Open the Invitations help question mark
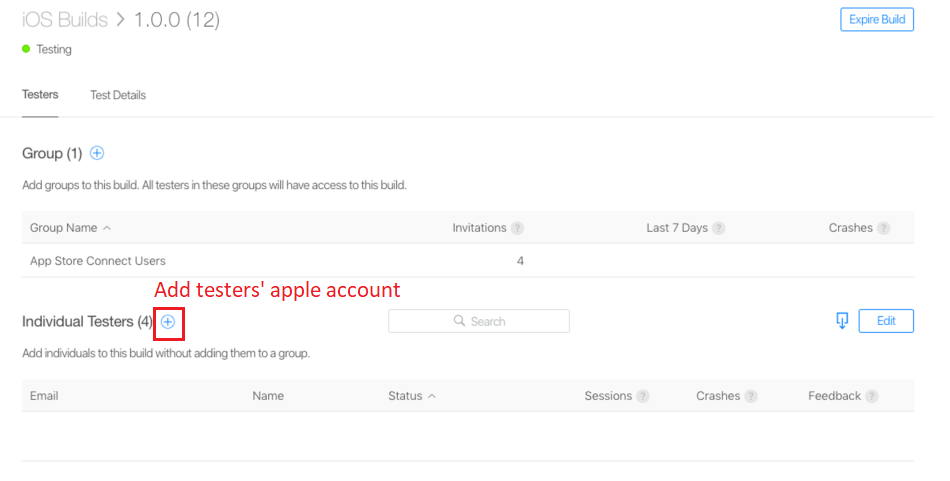 click(x=517, y=228)
